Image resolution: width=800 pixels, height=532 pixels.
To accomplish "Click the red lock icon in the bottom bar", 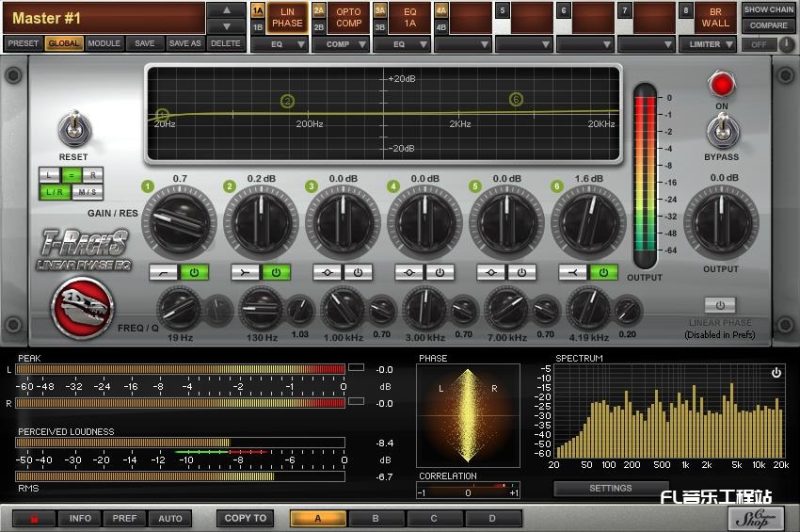I will click(35, 518).
